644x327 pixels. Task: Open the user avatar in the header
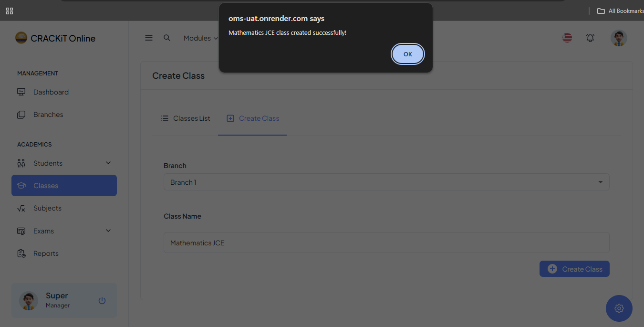tap(619, 38)
